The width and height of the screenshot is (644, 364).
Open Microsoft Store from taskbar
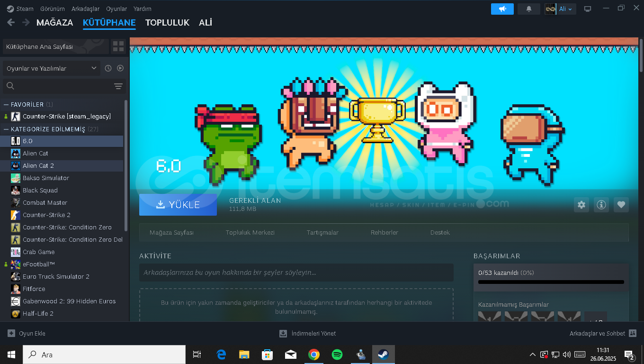[x=267, y=355]
